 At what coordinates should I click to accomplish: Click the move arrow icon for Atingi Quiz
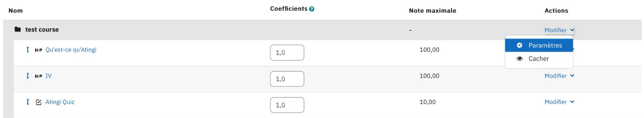(x=28, y=102)
